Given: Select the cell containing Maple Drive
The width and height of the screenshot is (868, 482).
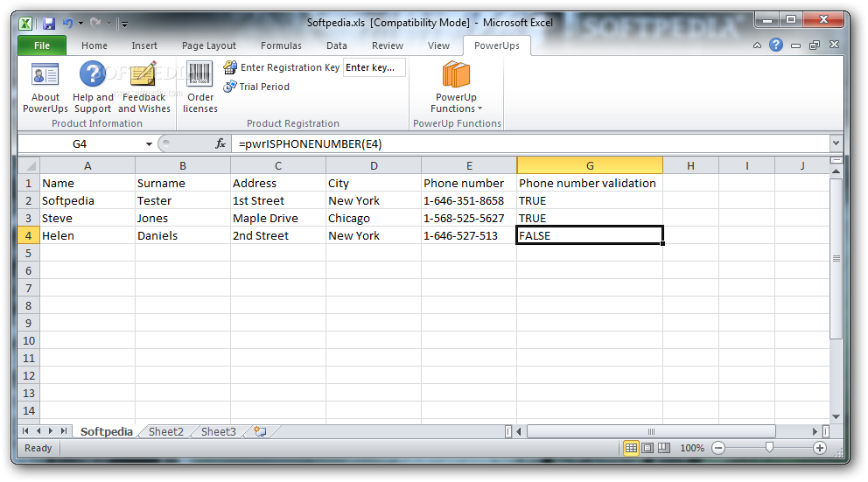Looking at the screenshot, I should click(278, 218).
